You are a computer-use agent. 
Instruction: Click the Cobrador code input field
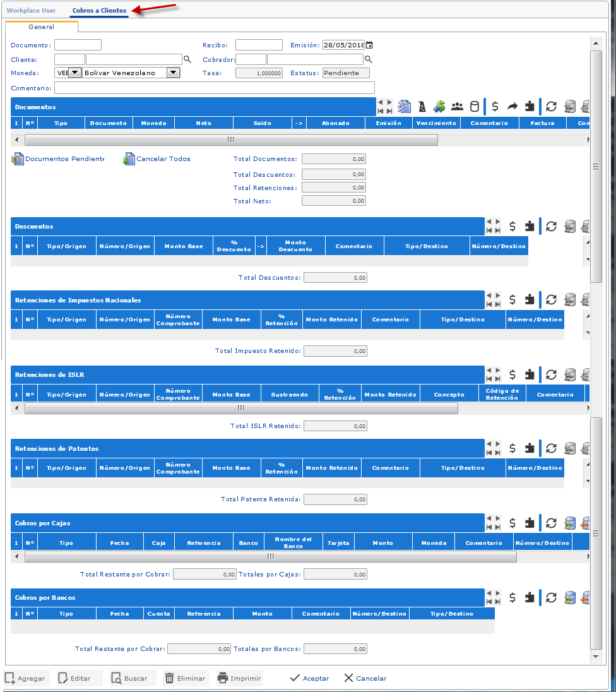pyautogui.click(x=251, y=59)
